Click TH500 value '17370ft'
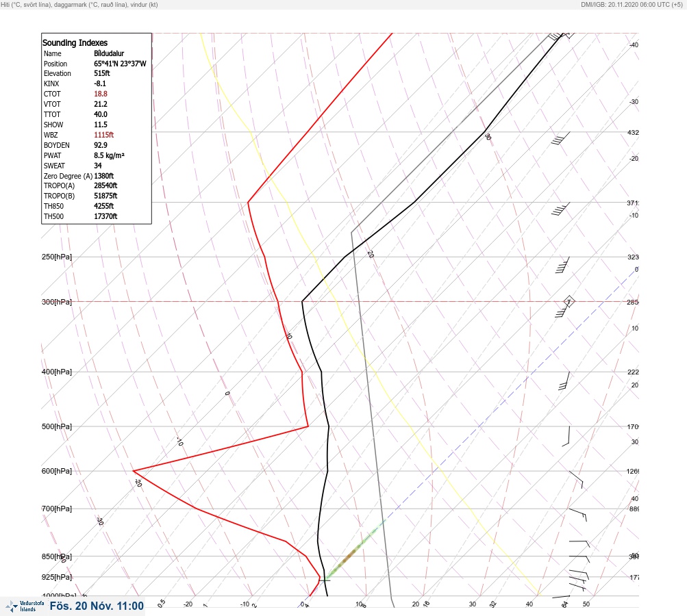Viewport: 687px width, 616px height. [105, 217]
